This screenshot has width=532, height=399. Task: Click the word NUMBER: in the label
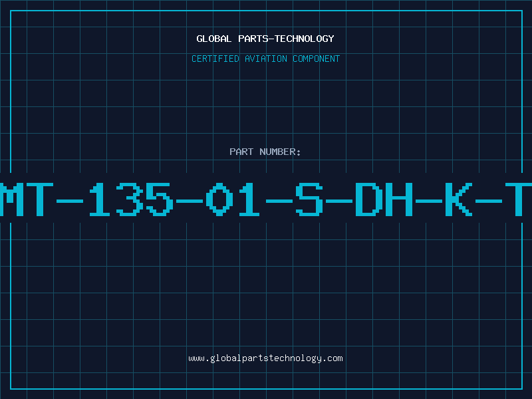coord(280,152)
